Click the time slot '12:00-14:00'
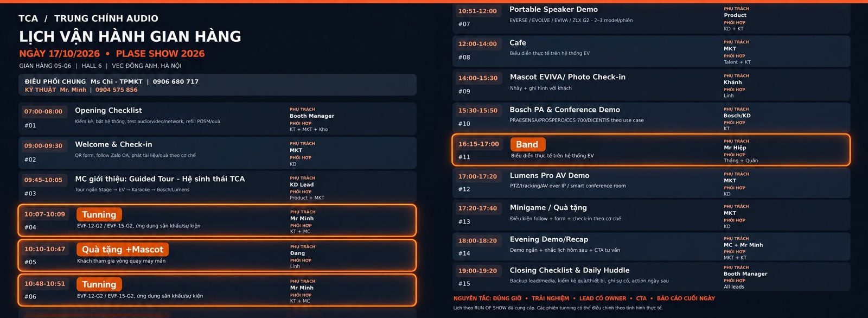This screenshot has height=318, width=868. 477,44
